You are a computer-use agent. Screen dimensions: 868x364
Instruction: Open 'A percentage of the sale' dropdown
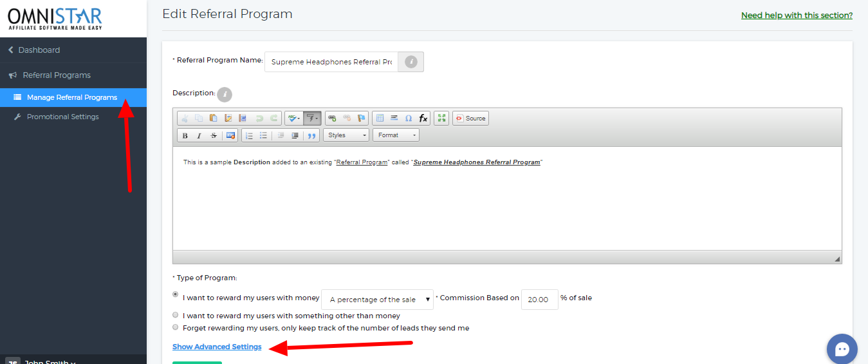pyautogui.click(x=377, y=300)
